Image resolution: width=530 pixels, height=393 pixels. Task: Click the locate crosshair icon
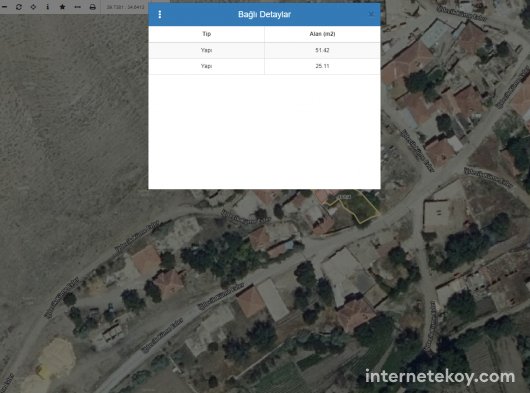(33, 7)
